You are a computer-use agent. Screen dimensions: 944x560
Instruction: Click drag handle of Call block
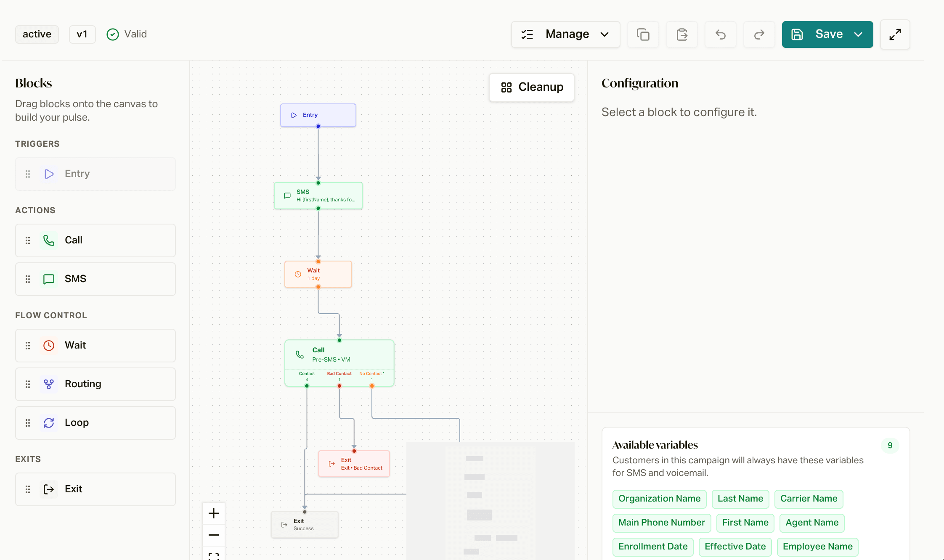click(x=28, y=240)
